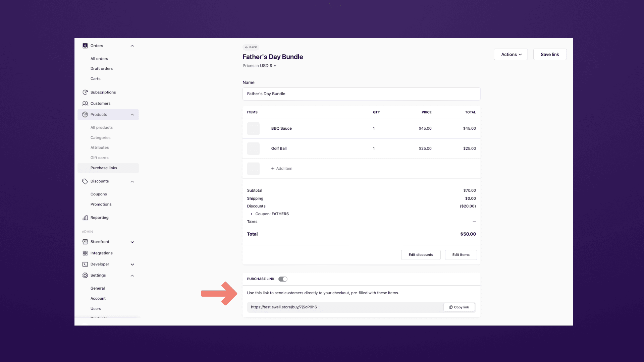This screenshot has height=362, width=644.
Task: Click the Subscriptions refresh icon
Action: (85, 92)
